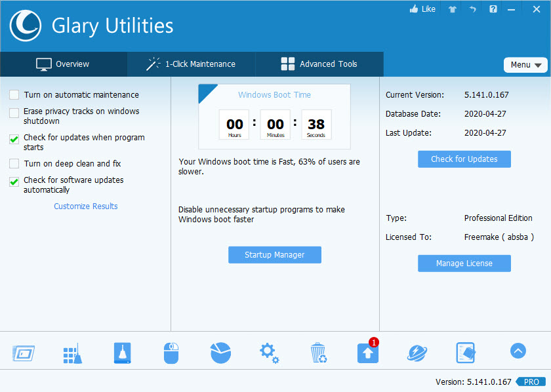Screen dimensions: 551x392
Task: Open the Menu dropdown
Action: point(525,65)
